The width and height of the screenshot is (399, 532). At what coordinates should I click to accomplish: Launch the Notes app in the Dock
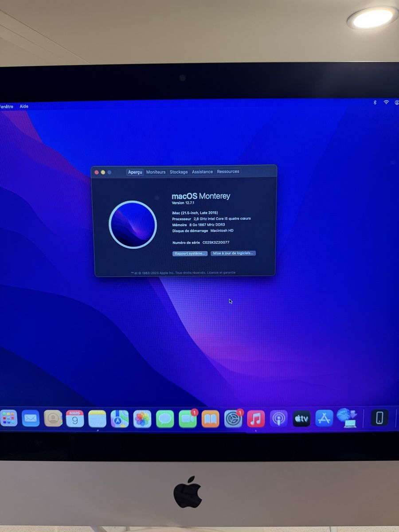click(x=97, y=419)
